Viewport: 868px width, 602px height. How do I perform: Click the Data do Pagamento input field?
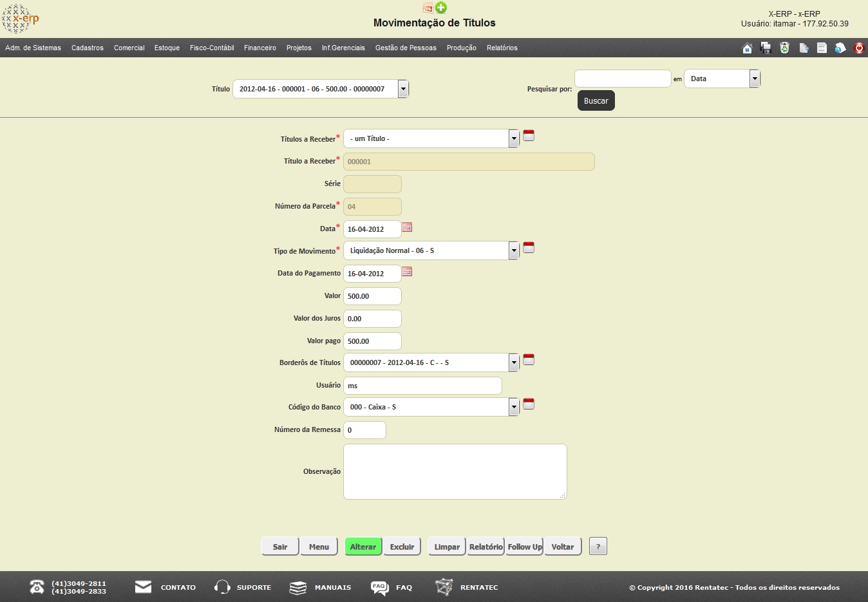[x=372, y=274]
